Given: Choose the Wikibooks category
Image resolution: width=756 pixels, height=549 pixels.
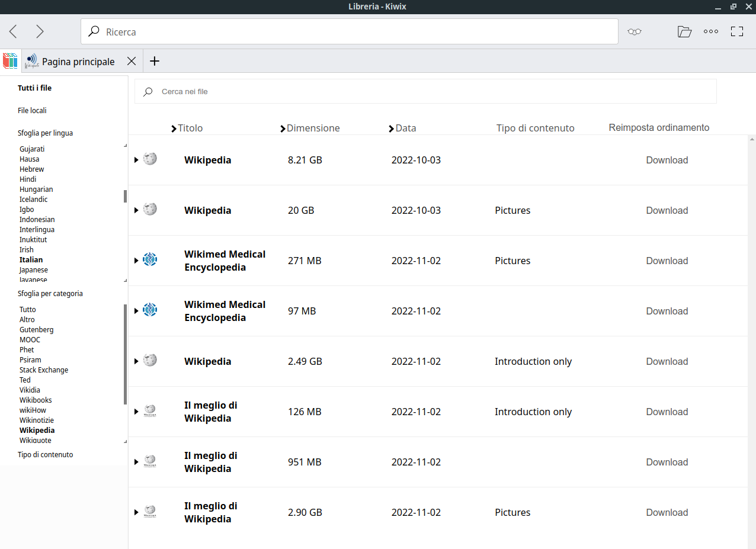Looking at the screenshot, I should pos(36,400).
